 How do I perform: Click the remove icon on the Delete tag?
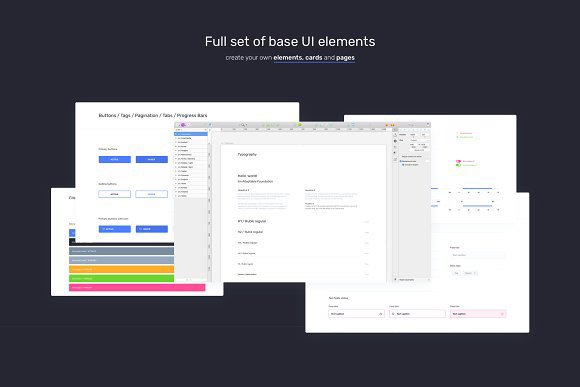click(x=475, y=273)
